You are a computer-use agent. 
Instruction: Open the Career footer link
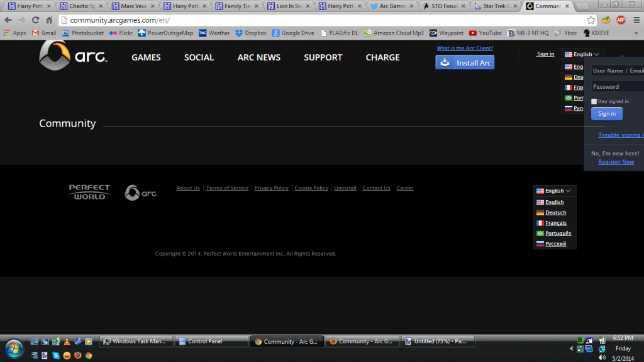click(x=404, y=188)
